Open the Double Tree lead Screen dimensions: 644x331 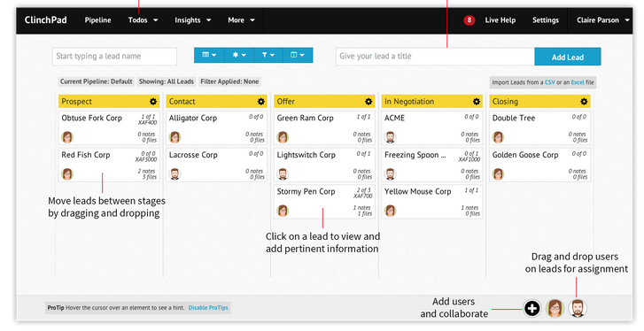539,127
